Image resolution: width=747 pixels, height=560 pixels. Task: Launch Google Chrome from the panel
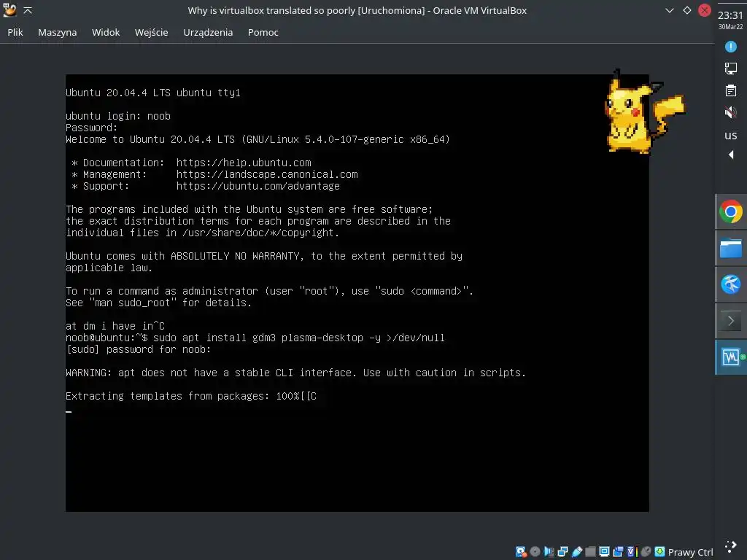(731, 212)
